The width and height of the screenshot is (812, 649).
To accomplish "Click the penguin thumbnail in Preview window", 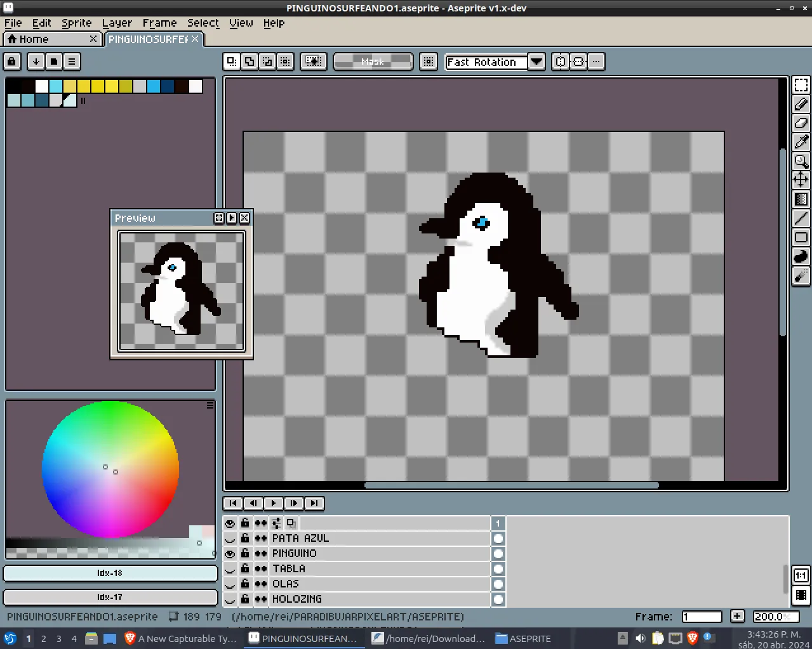I will (x=182, y=291).
